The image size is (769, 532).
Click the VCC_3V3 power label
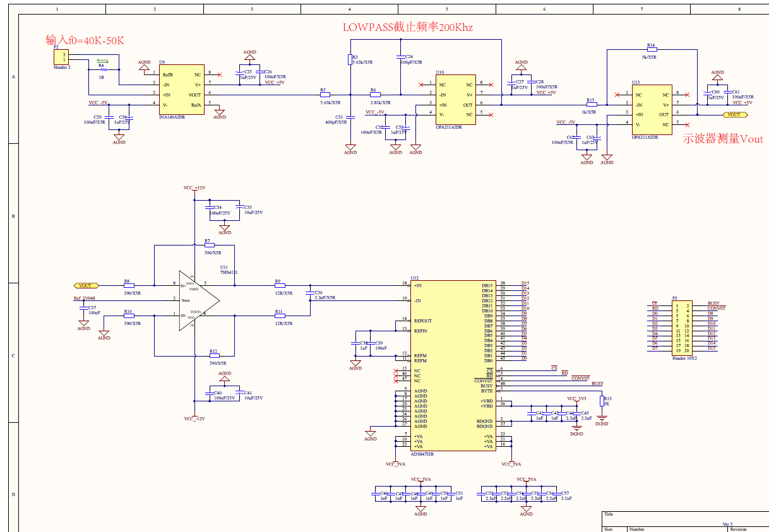tap(576, 399)
